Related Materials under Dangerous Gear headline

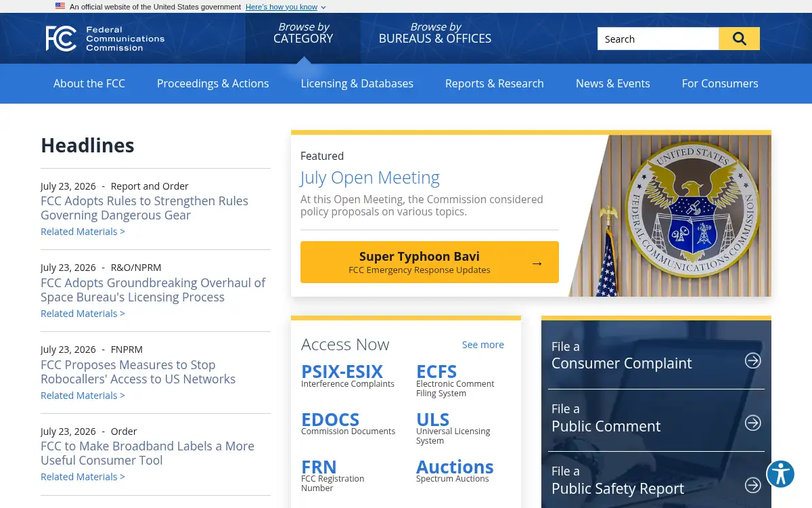pyautogui.click(x=83, y=232)
